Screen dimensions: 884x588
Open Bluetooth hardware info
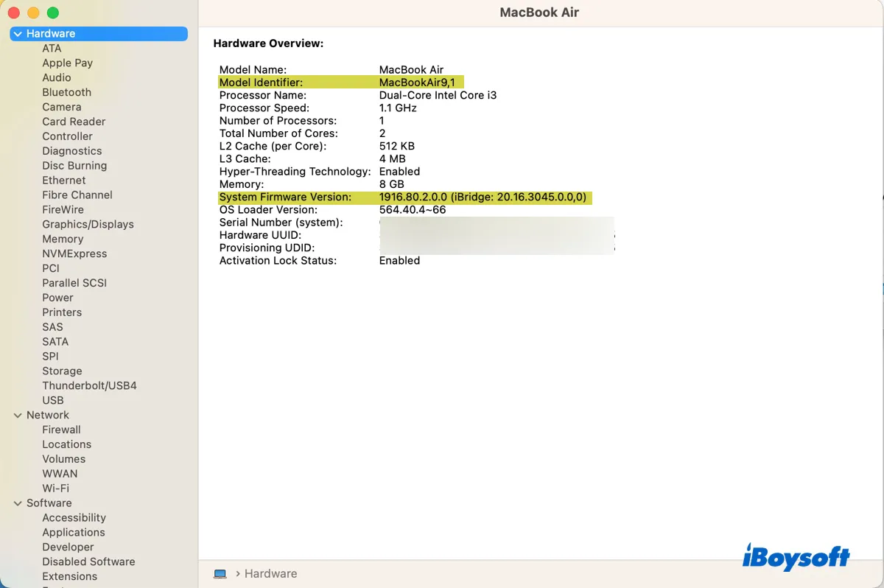coord(66,93)
